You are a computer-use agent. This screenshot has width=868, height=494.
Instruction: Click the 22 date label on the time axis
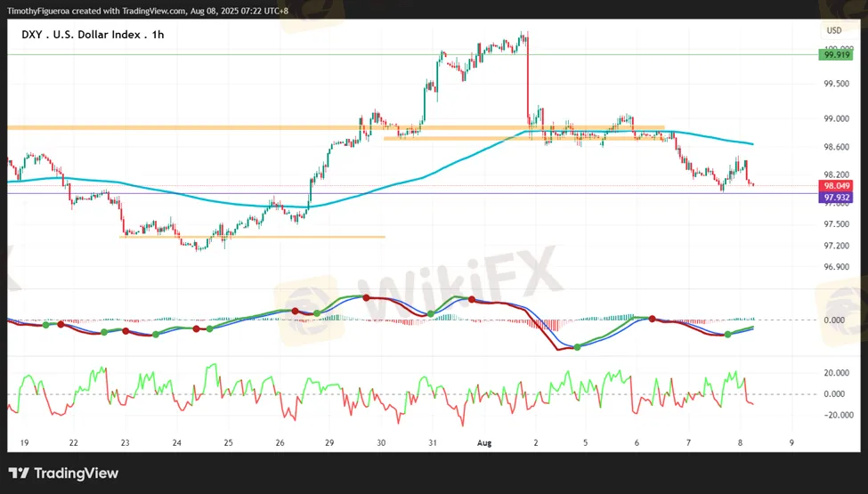tap(74, 442)
